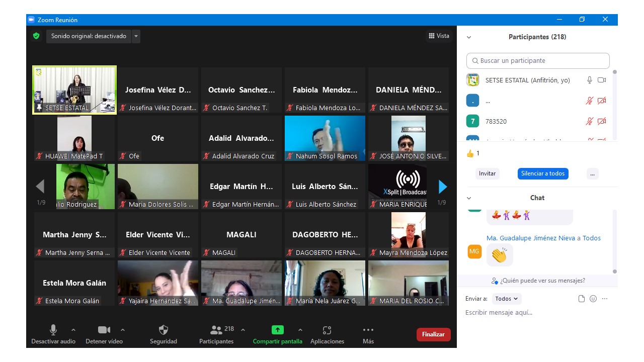Image resolution: width=644 pixels, height=362 pixels.
Task: Click muted mic icon for 783520
Action: 590,121
